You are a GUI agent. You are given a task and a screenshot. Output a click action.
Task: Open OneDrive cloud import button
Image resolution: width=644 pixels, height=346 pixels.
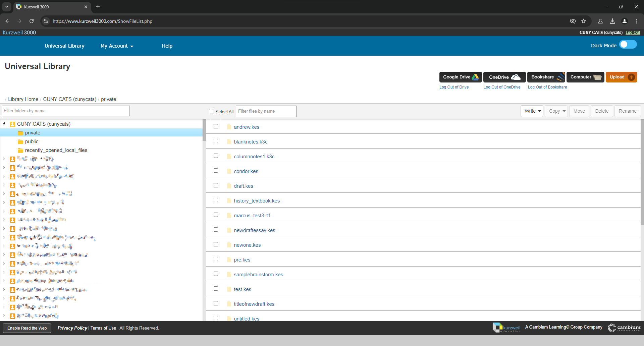(x=504, y=77)
